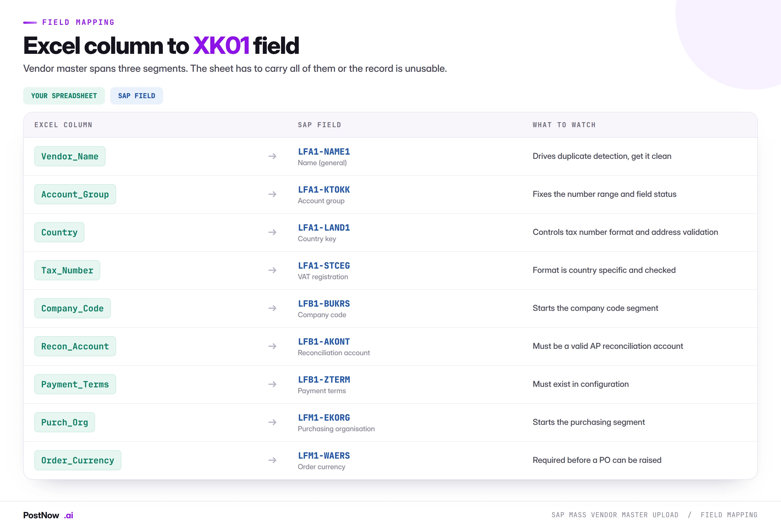781x532 pixels.
Task: Click the 'Excel column to XK01 field' heading
Action: coord(161,45)
